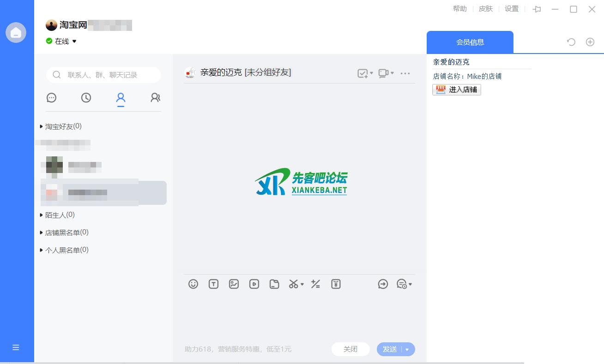Open send button options arrow
Screen dimensions: 604x364
click(x=407, y=349)
